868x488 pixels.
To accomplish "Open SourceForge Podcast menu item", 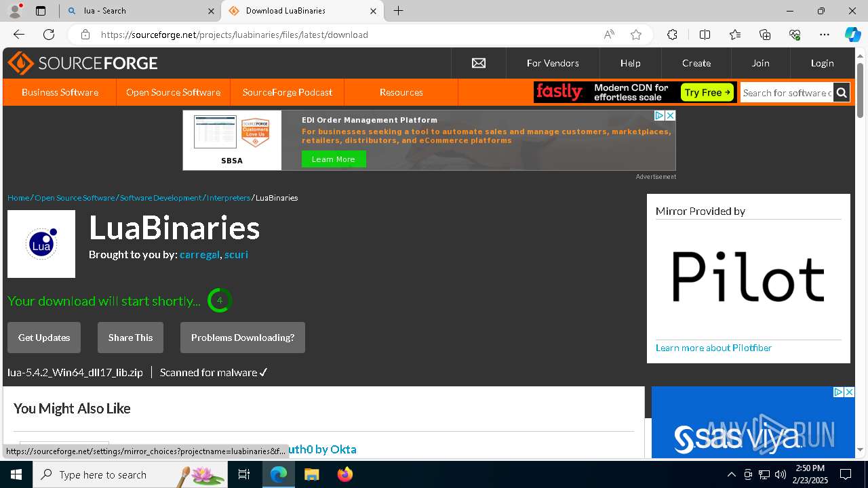I will (288, 92).
